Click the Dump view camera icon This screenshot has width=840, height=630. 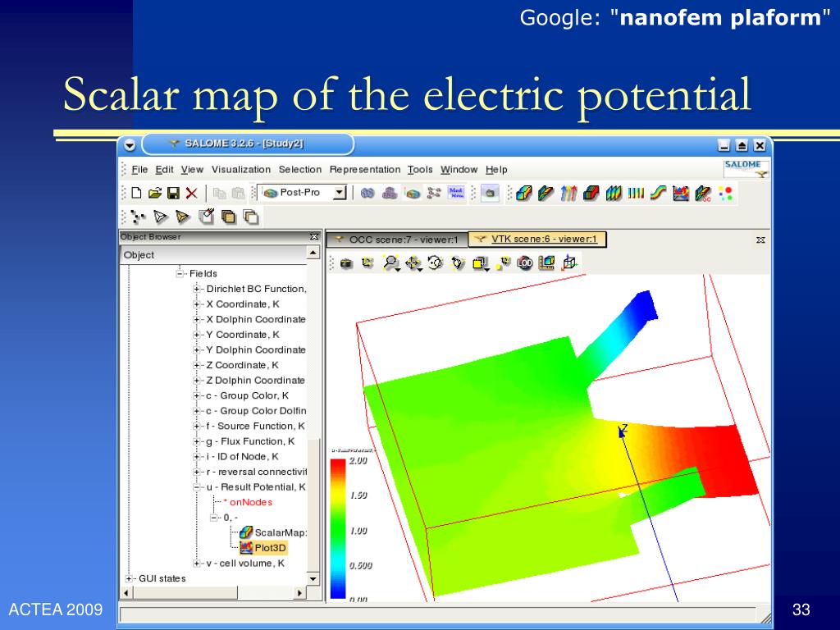[x=347, y=263]
